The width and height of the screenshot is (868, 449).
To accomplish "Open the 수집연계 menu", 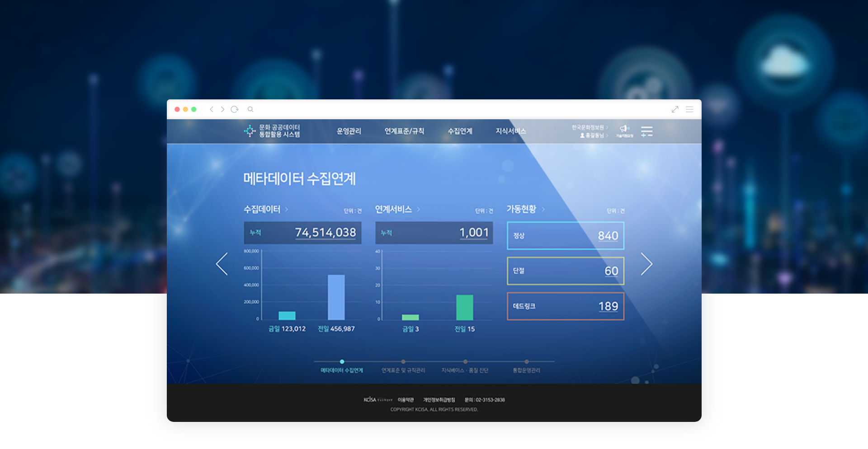I will click(x=460, y=131).
